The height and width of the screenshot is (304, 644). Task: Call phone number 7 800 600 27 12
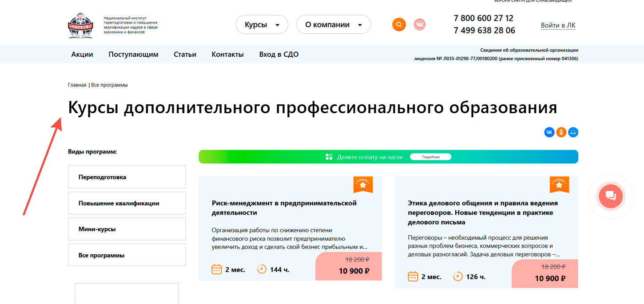click(x=483, y=18)
